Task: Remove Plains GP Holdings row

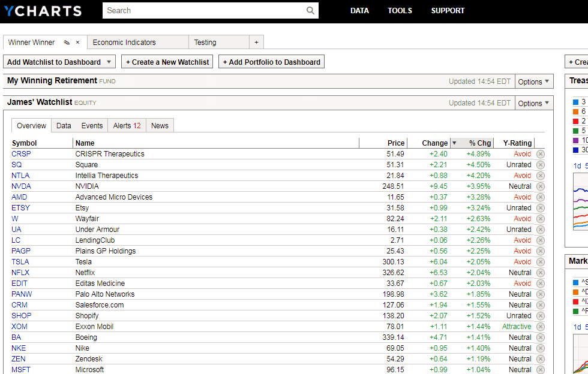Action: 541,251
